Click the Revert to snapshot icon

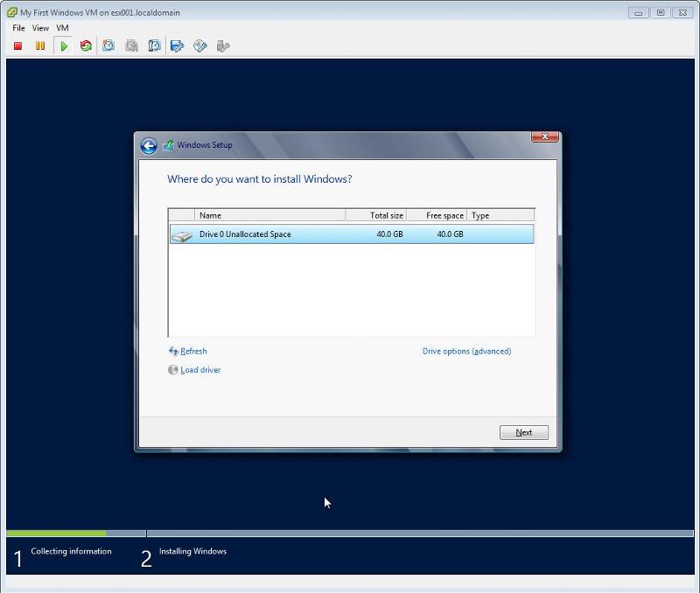132,46
